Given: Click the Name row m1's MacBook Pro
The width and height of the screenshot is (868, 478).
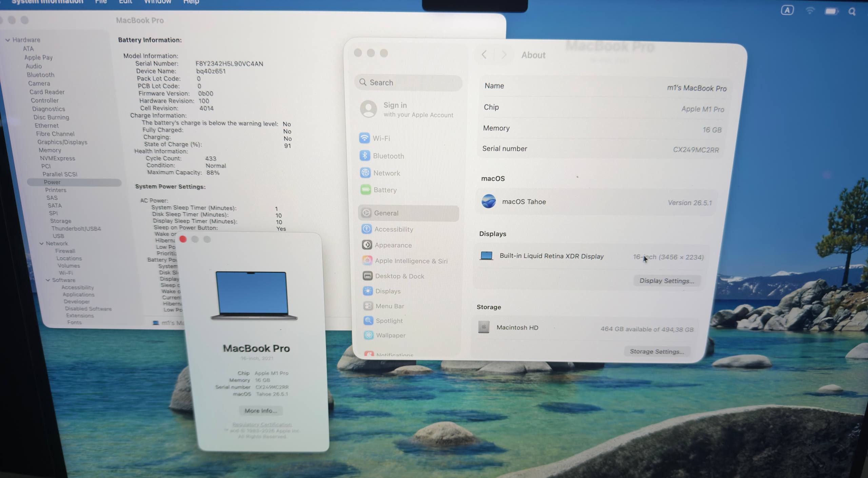Looking at the screenshot, I should click(x=605, y=87).
